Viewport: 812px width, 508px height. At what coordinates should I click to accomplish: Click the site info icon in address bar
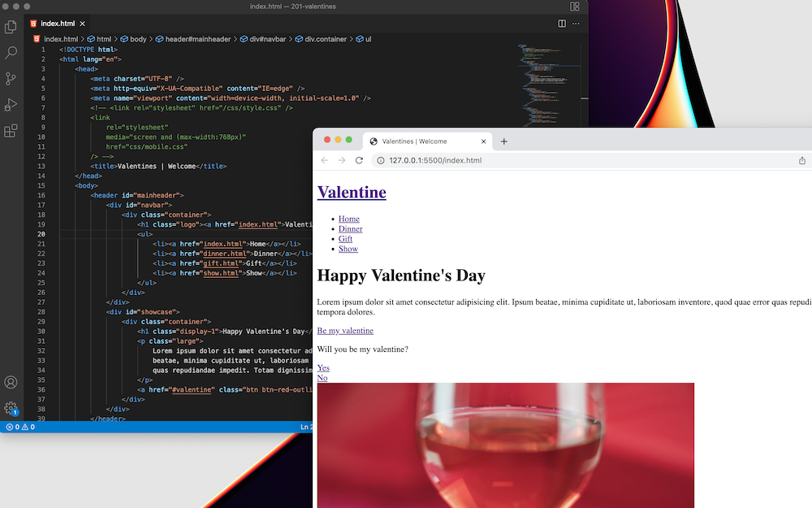(x=380, y=161)
